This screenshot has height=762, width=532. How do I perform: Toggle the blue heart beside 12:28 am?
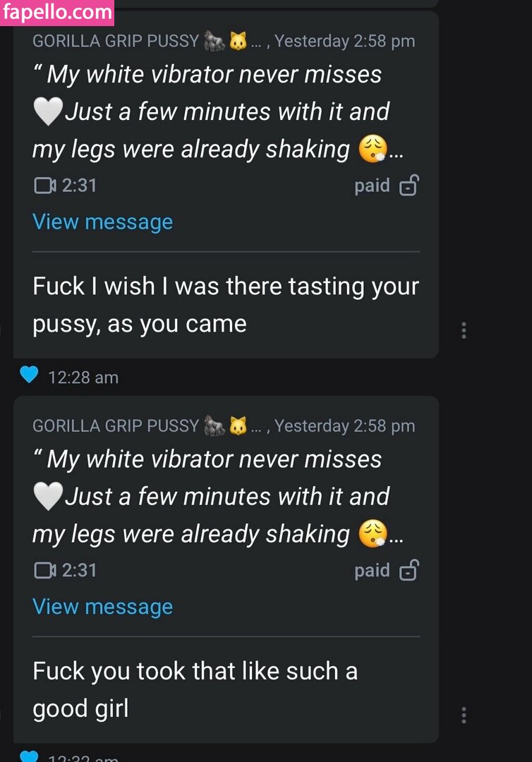pyautogui.click(x=29, y=375)
